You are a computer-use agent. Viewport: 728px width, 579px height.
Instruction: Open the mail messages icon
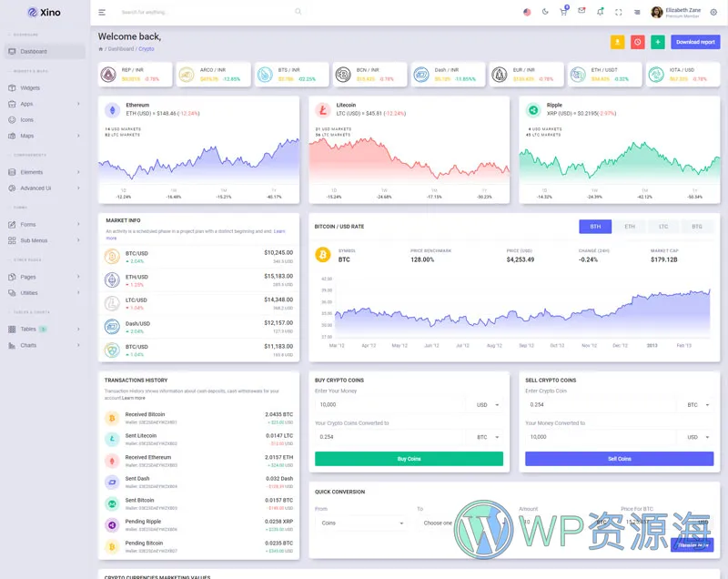pyautogui.click(x=581, y=11)
